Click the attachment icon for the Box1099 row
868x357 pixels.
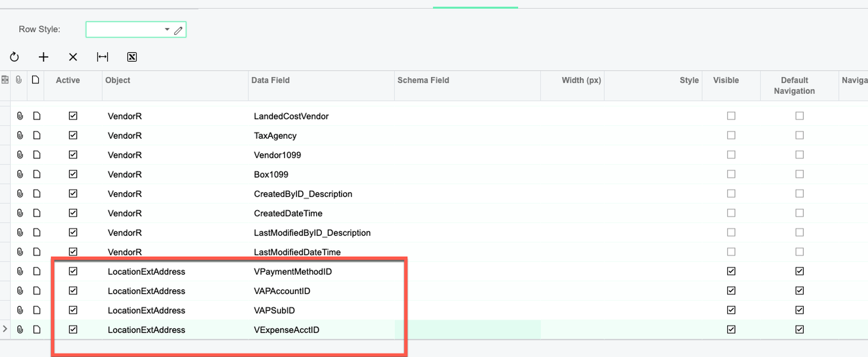[x=20, y=174]
